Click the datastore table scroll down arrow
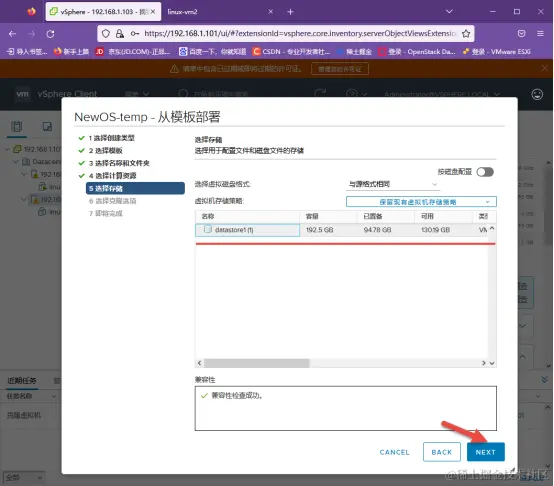The width and height of the screenshot is (554, 486). pos(492,363)
